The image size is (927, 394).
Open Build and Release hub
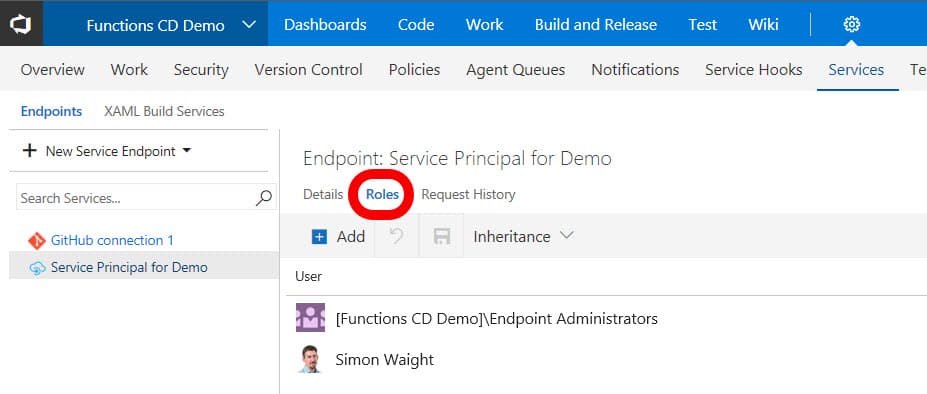(x=595, y=25)
